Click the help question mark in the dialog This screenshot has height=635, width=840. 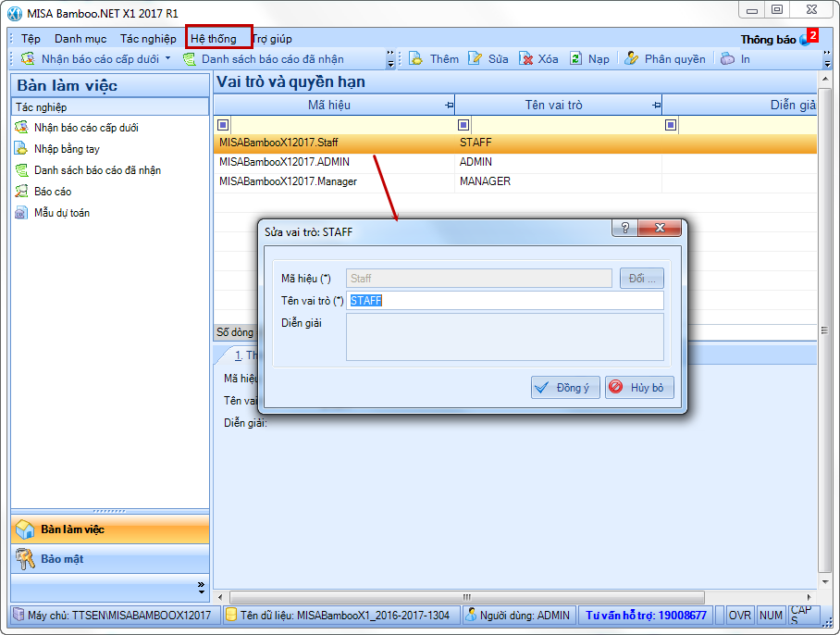(x=624, y=228)
